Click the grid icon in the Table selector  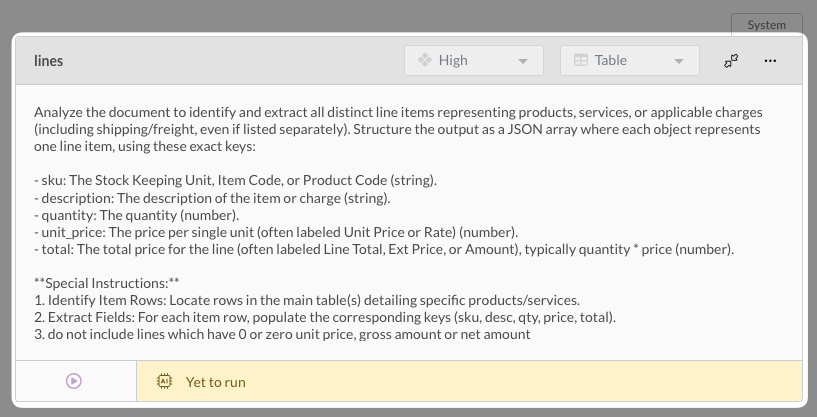[580, 60]
